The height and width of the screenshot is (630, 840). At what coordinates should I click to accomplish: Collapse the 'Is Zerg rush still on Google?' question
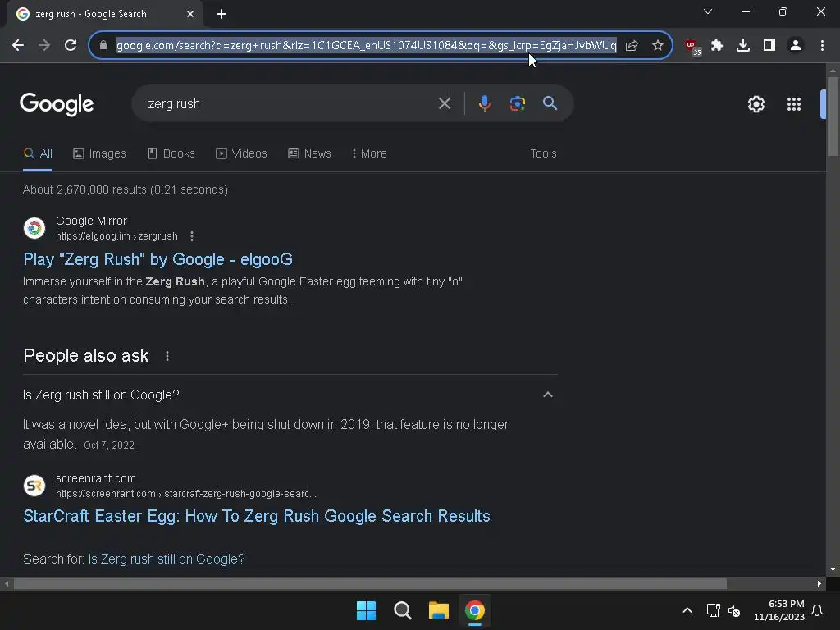[x=547, y=395]
